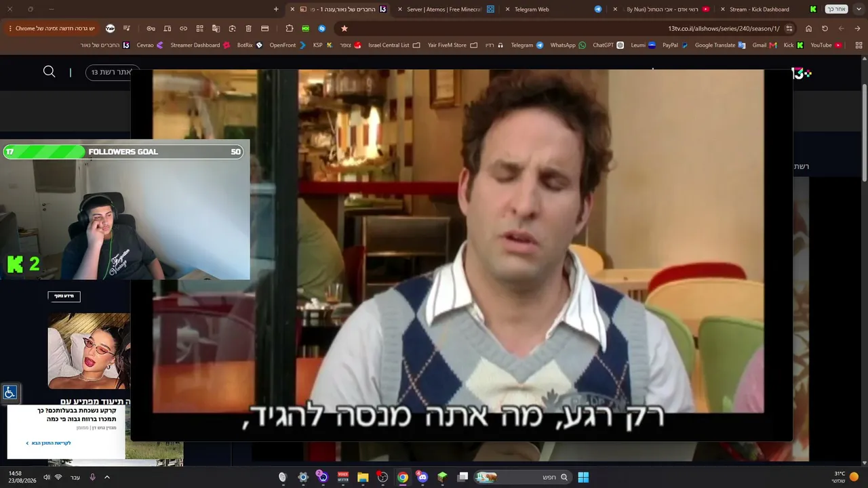
Task: Open Discord from the taskbar
Action: pyautogui.click(x=422, y=477)
